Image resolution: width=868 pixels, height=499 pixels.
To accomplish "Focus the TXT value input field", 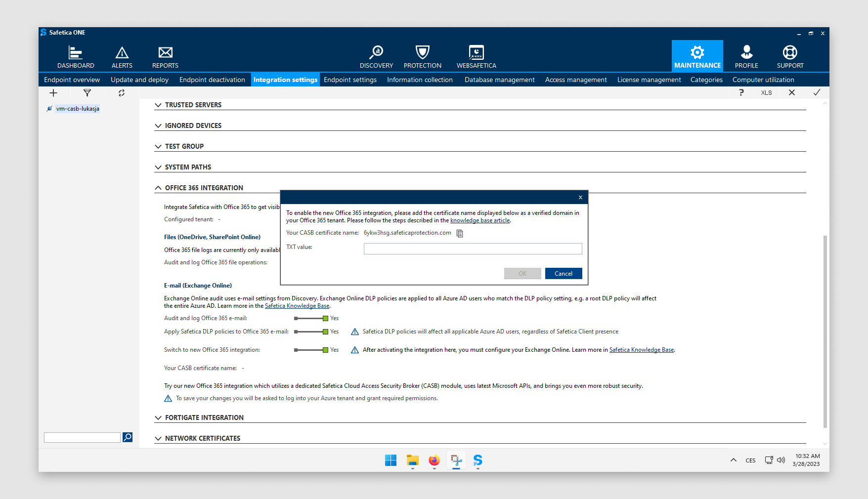I will tap(473, 249).
